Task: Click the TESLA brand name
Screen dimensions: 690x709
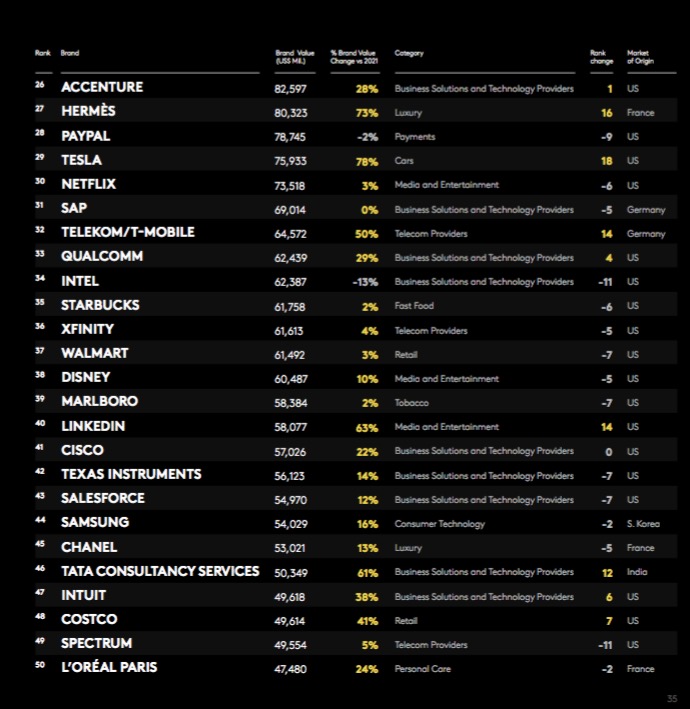Action: [81, 160]
